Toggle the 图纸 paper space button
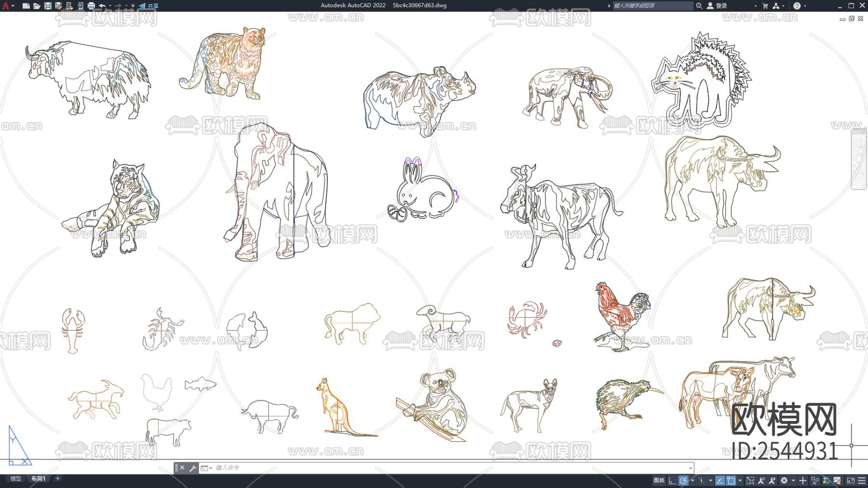This screenshot has height=488, width=868. 659,480
